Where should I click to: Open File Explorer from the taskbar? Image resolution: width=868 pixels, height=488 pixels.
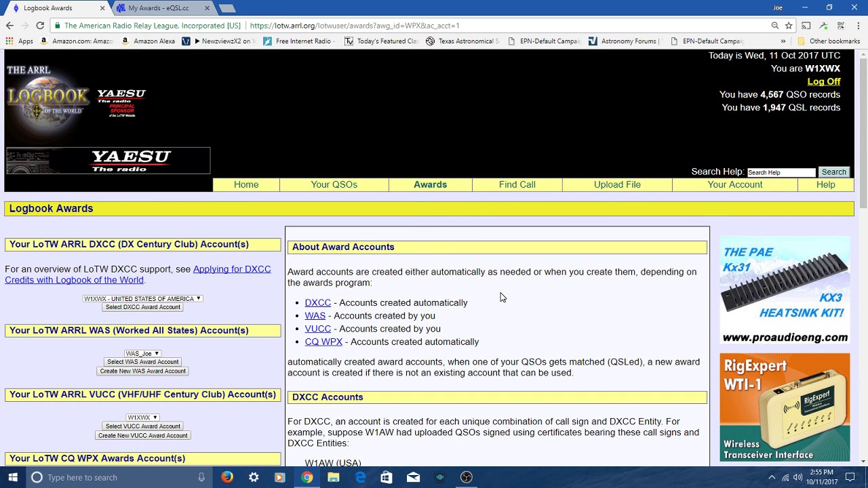[x=333, y=477]
